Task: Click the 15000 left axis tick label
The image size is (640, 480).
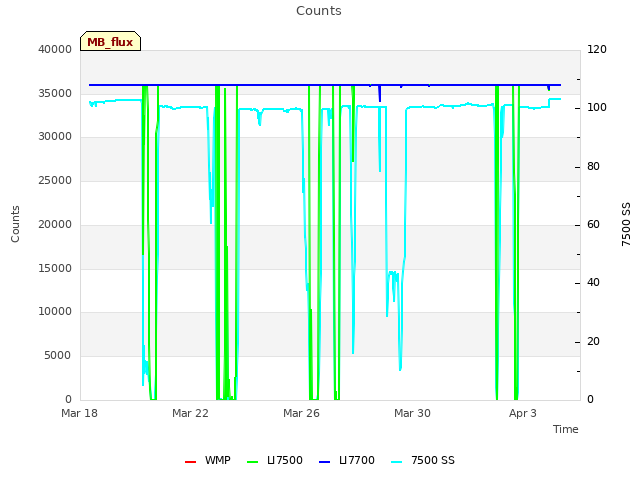Action: point(55,269)
